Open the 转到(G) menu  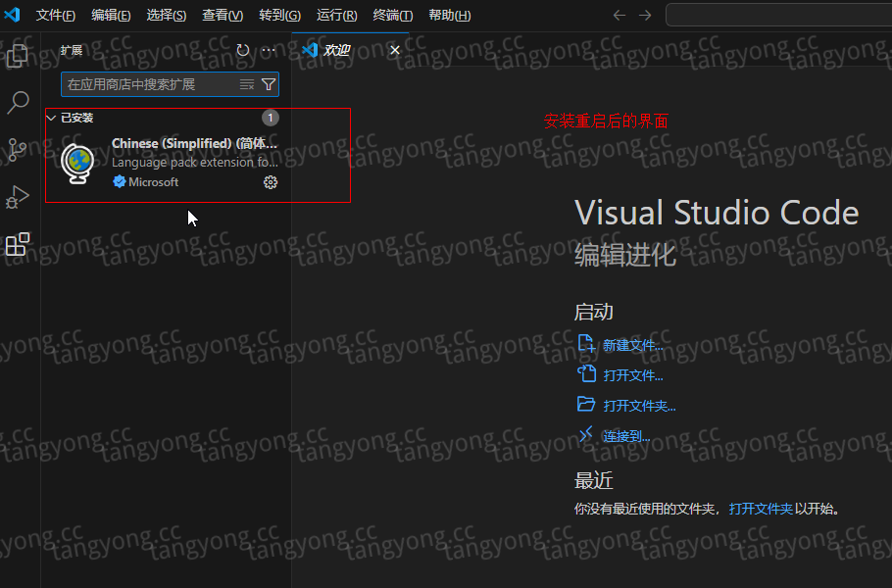(x=280, y=16)
